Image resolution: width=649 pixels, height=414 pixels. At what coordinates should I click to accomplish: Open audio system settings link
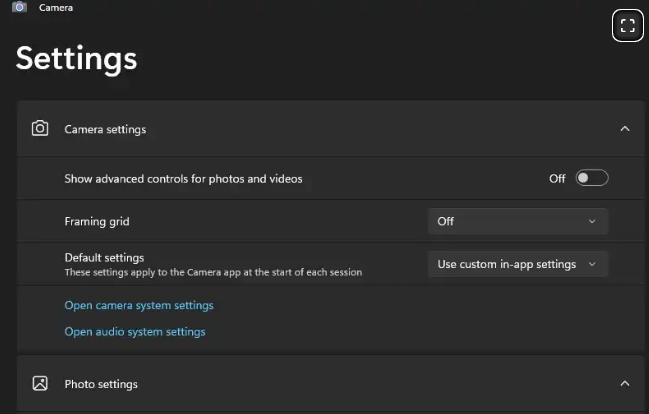(135, 332)
